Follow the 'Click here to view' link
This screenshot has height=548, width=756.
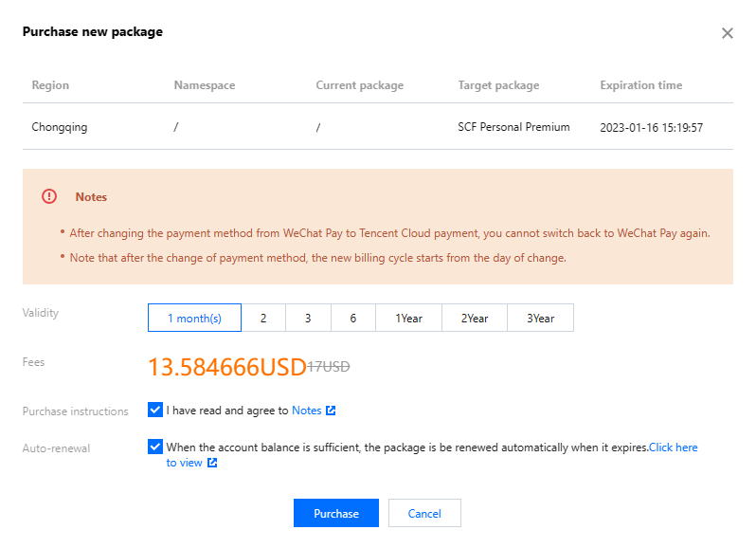coord(673,447)
